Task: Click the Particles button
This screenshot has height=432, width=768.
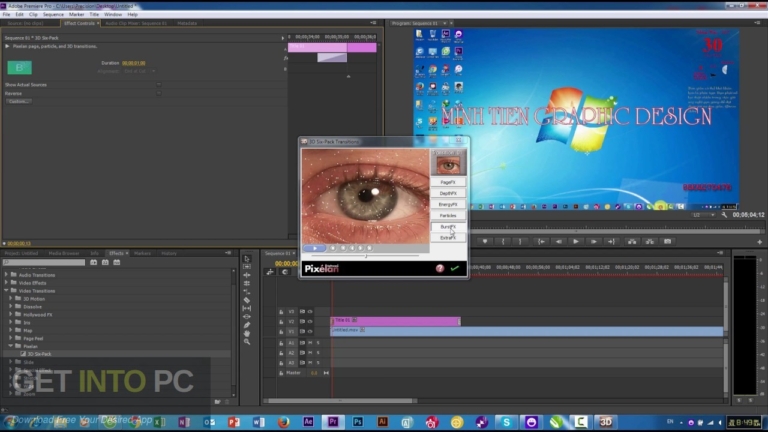Action: pos(448,216)
